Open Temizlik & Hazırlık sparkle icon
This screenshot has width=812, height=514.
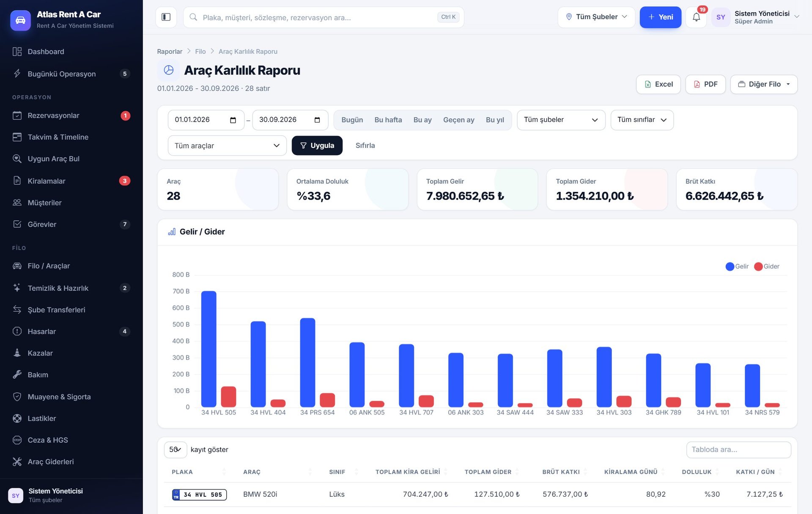[x=17, y=288]
